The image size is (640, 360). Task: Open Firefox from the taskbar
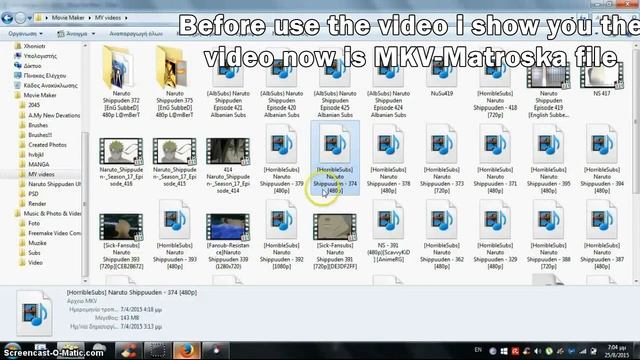187,351
